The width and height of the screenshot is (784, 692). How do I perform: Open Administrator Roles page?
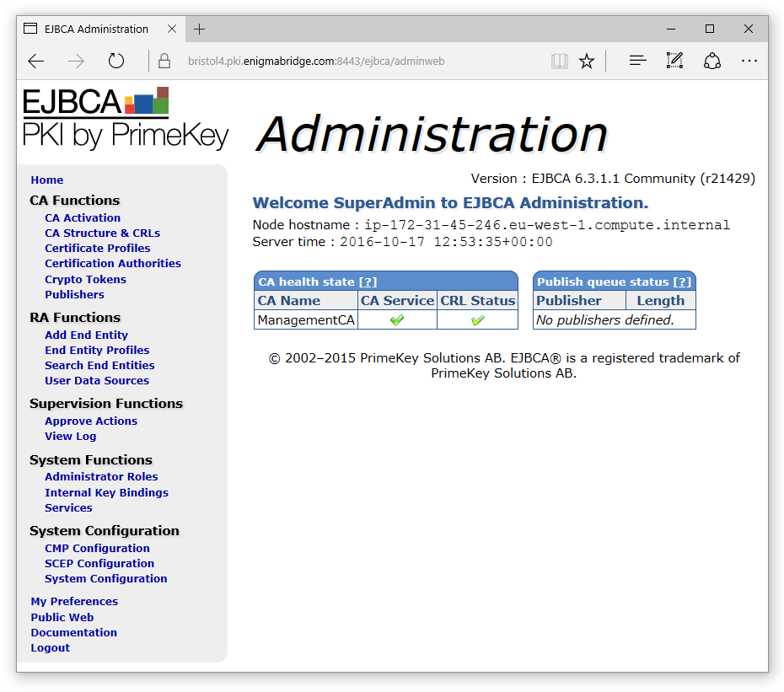[101, 476]
